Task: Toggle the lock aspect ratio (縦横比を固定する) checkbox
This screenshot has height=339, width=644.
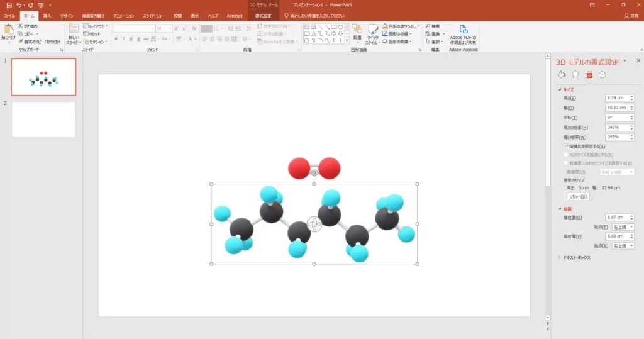Action: (565, 146)
